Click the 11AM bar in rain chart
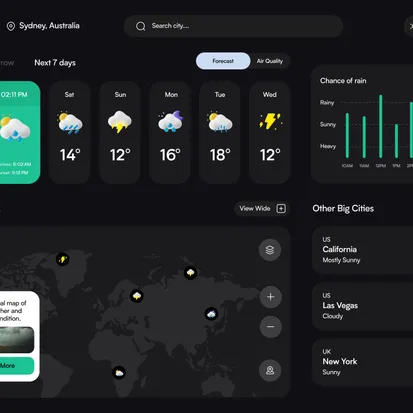The width and height of the screenshot is (413, 413). [364, 137]
